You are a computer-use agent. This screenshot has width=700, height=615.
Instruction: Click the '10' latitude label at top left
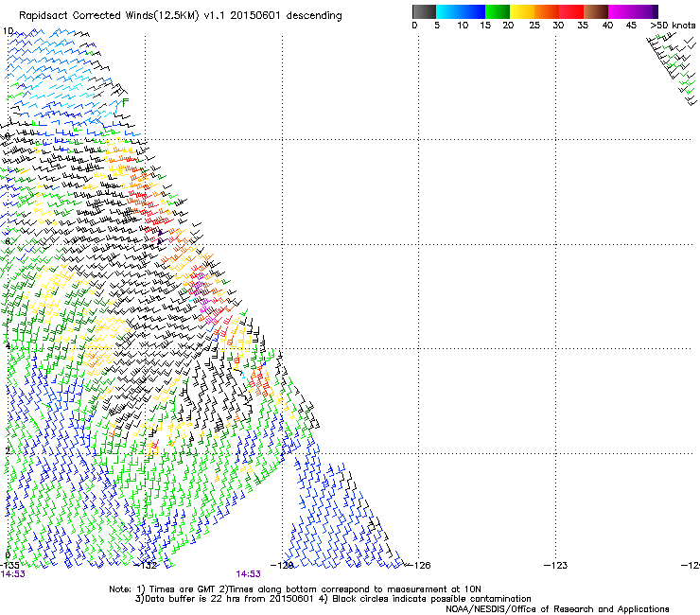point(8,31)
